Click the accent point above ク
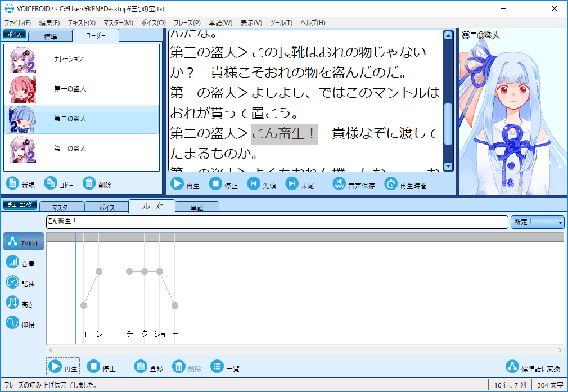Viewport: 568px width, 392px height. click(x=145, y=272)
